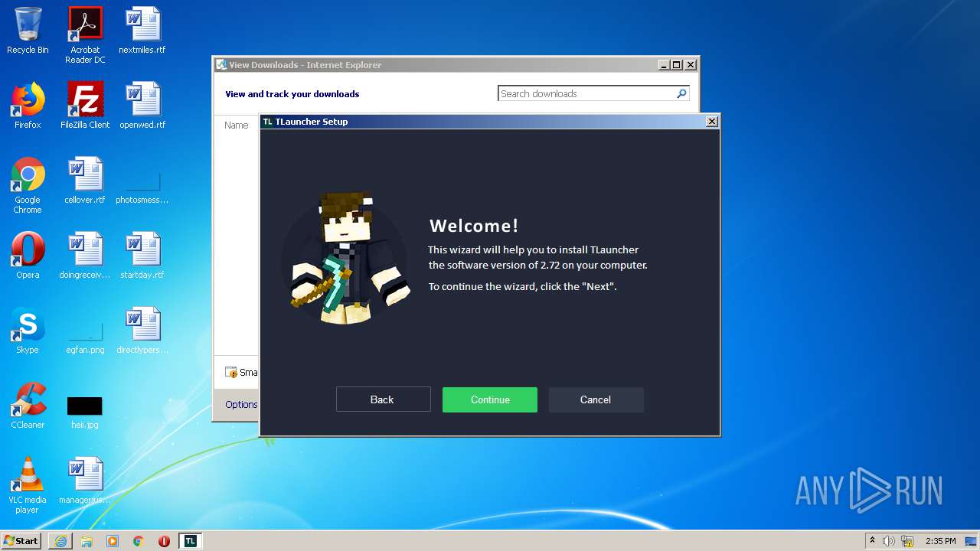The width and height of the screenshot is (980, 551).
Task: Open Windows Explorer folder from taskbar
Action: (87, 541)
